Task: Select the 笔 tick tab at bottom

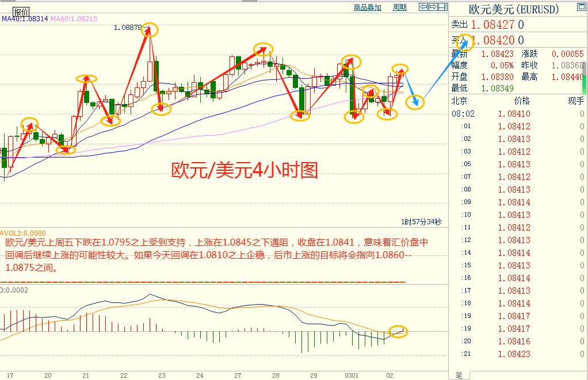Action: (x=459, y=375)
